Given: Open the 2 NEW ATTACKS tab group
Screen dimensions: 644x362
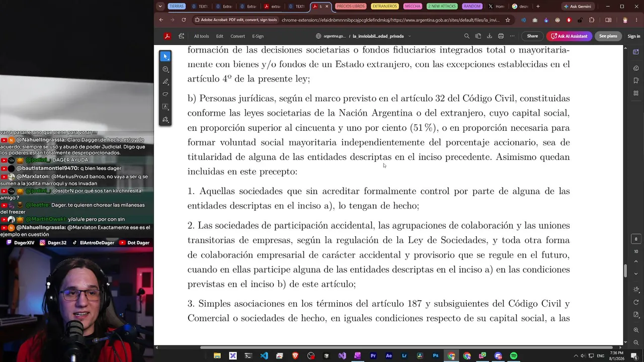Looking at the screenshot, I should [442, 7].
